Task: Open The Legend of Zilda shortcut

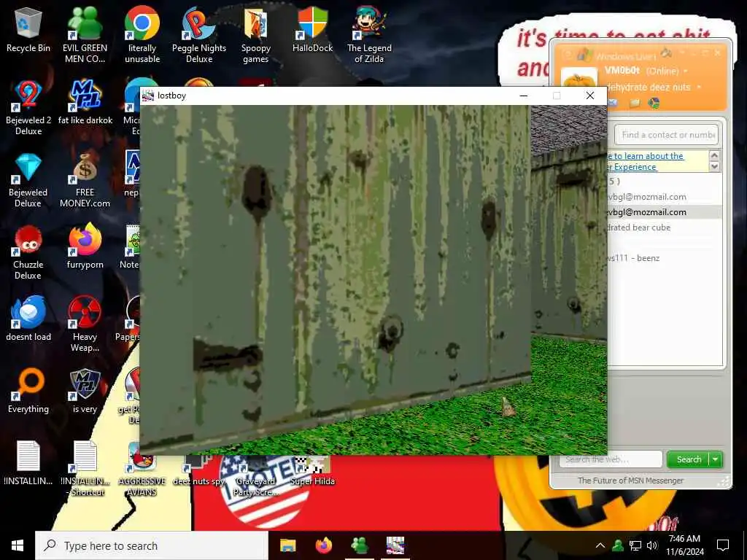Action: [369, 34]
